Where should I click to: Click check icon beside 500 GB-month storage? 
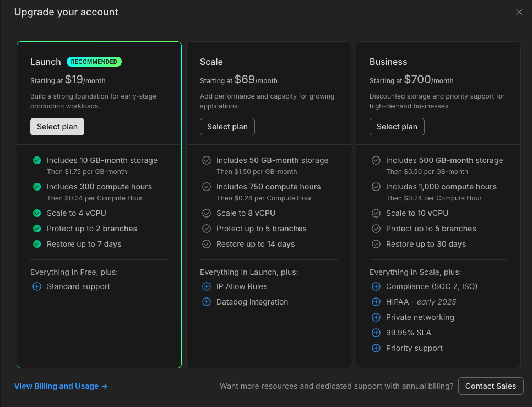pyautogui.click(x=376, y=160)
